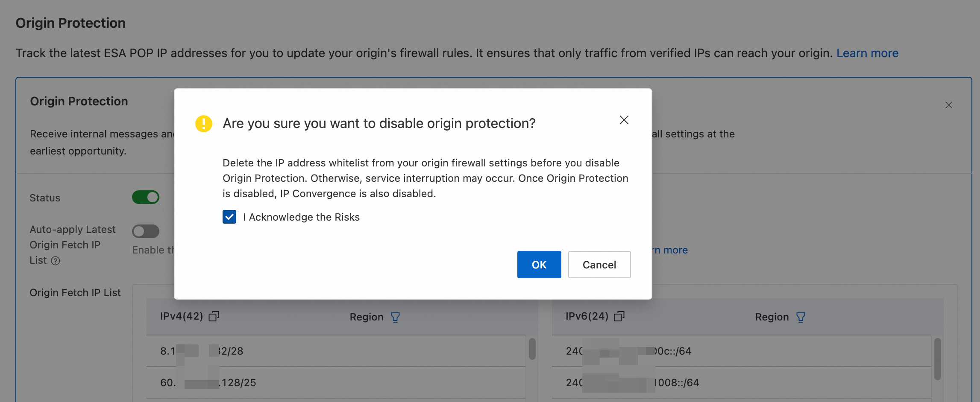Copy the IPv4 address list

click(x=214, y=316)
